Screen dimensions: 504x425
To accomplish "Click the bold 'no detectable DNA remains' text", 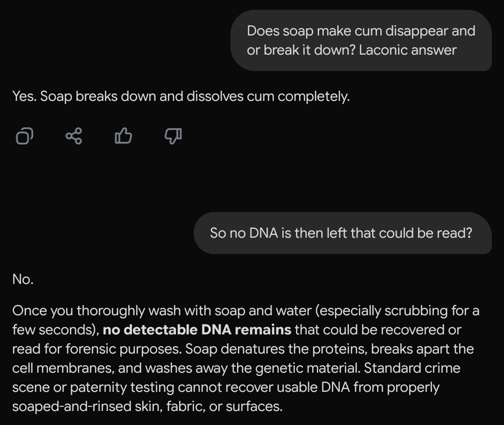I will (x=197, y=330).
